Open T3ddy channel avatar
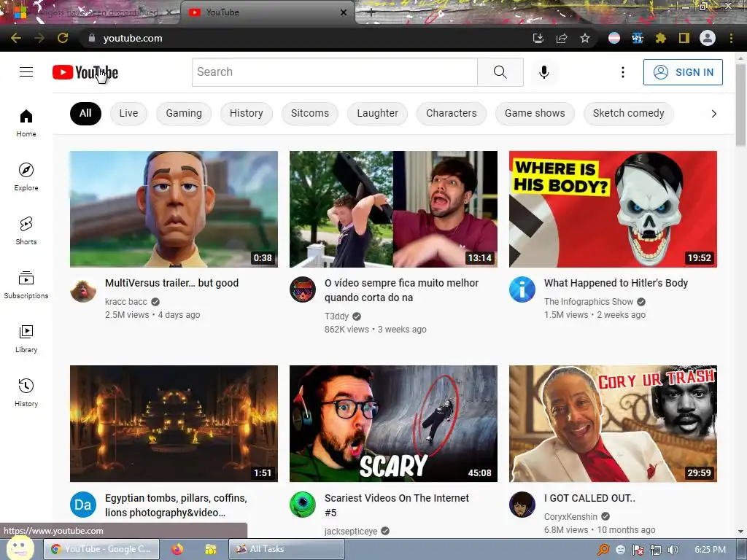The height and width of the screenshot is (560, 747). tap(303, 289)
